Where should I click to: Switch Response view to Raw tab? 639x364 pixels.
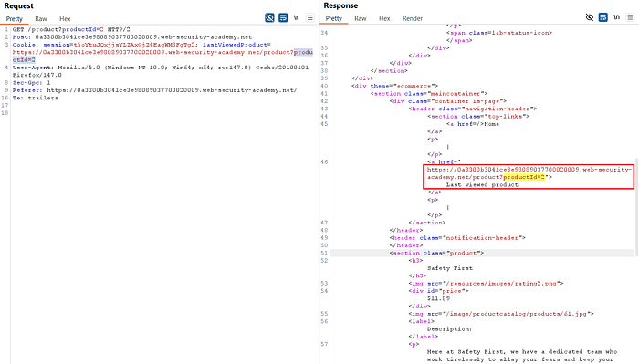coord(361,18)
